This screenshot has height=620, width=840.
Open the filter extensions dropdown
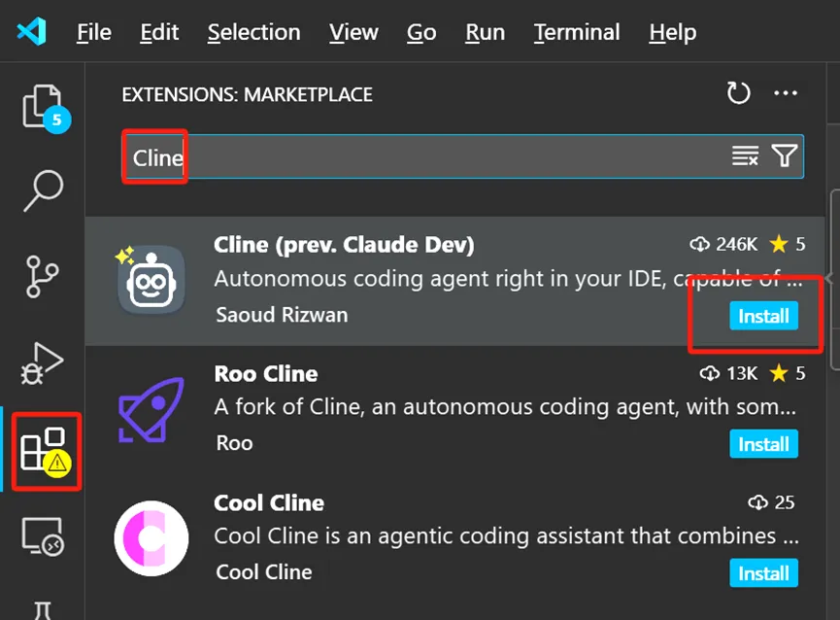(785, 155)
